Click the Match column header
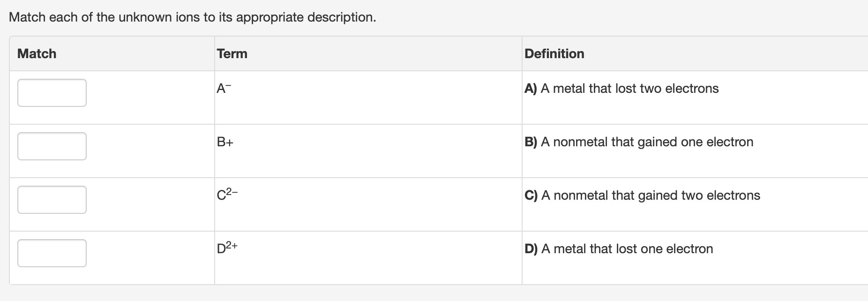The width and height of the screenshot is (868, 301). pos(37,54)
